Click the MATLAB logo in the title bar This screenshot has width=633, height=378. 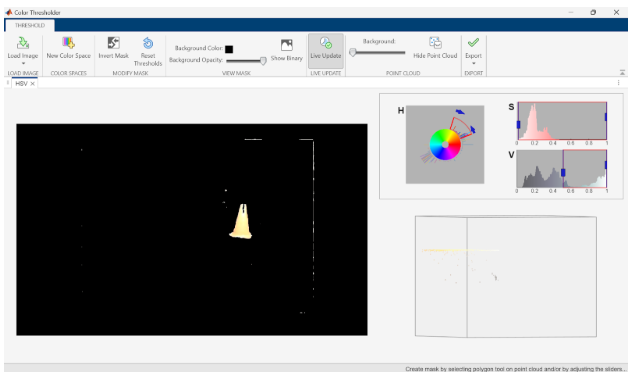click(x=9, y=13)
